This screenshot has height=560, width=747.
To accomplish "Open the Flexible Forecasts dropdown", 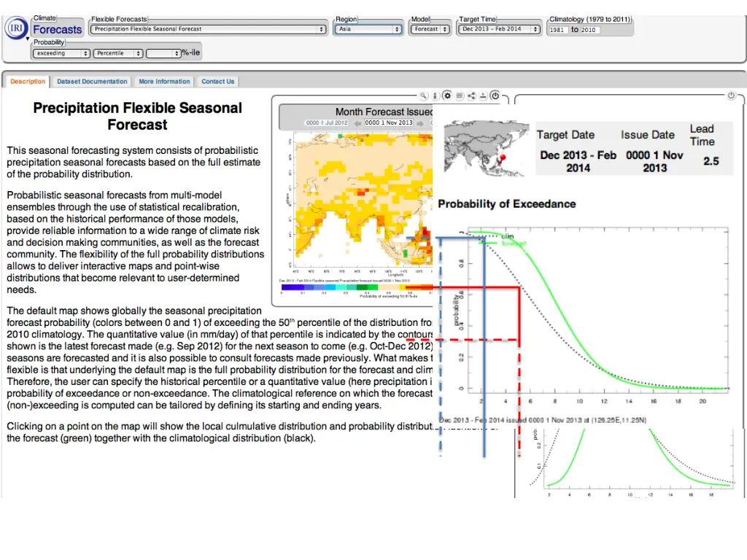I will (x=208, y=29).
